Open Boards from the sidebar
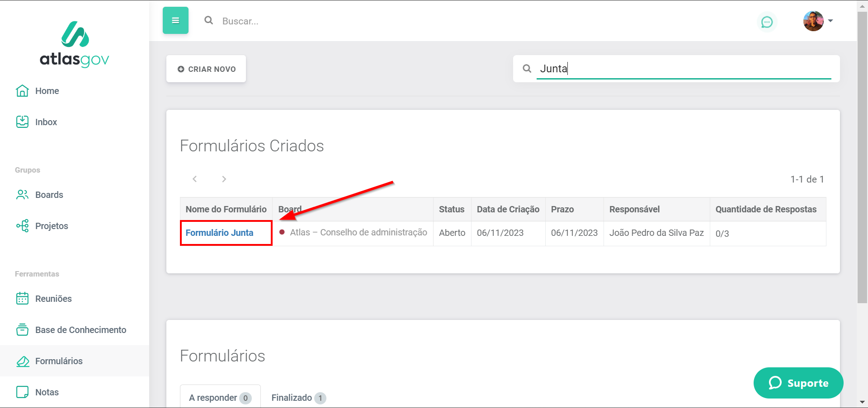Screen dimensions: 868x408 click(x=49, y=195)
